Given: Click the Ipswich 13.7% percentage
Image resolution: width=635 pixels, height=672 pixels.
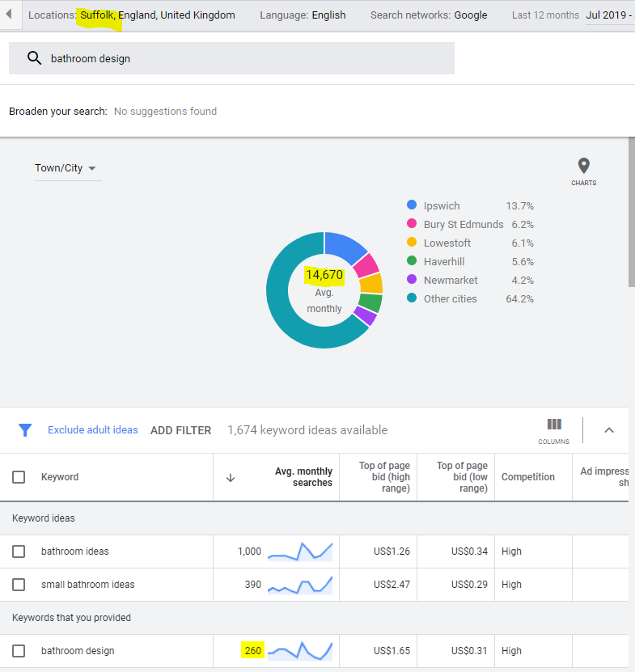Looking at the screenshot, I should click(x=519, y=206).
